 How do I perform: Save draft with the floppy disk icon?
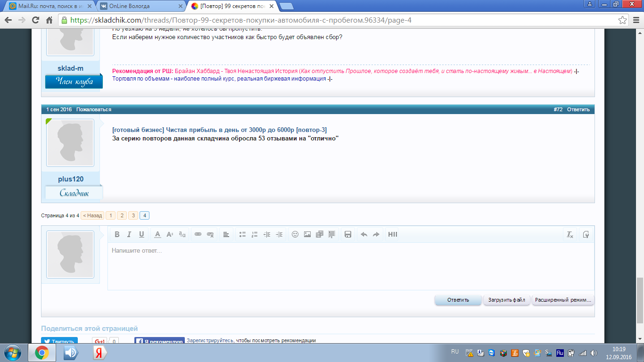pyautogui.click(x=348, y=234)
